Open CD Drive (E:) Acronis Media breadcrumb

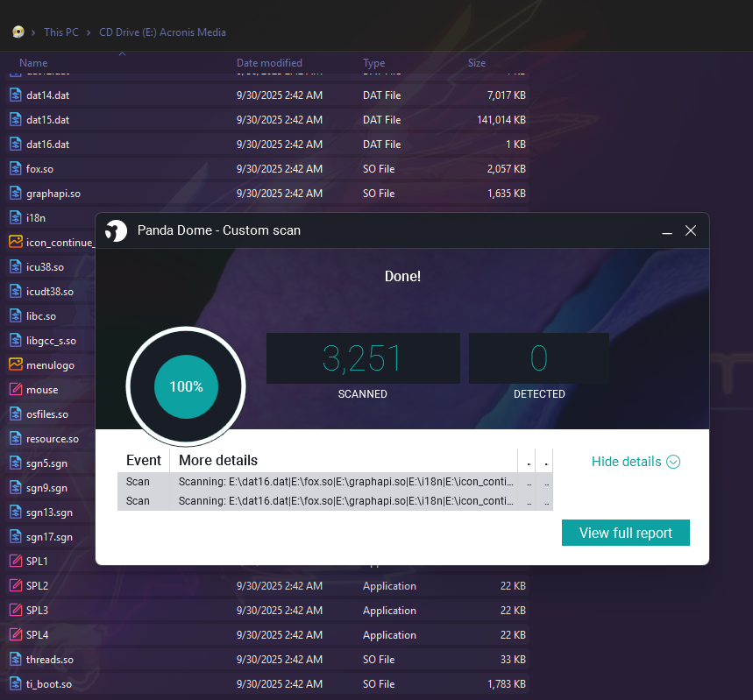tap(162, 32)
